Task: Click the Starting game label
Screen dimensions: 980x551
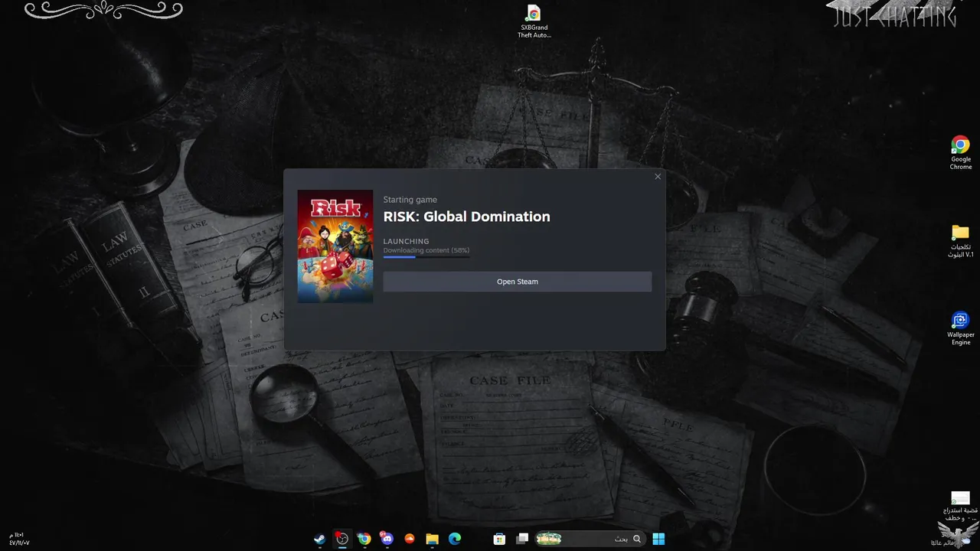Action: (410, 200)
